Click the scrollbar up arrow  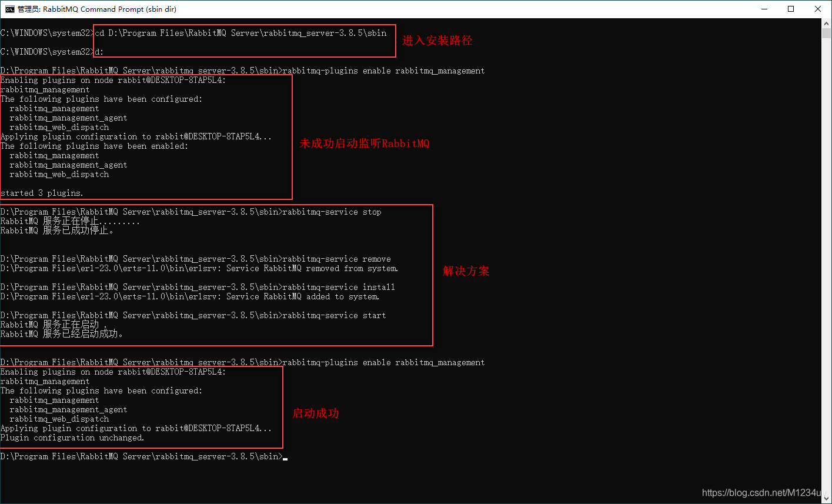tap(826, 24)
